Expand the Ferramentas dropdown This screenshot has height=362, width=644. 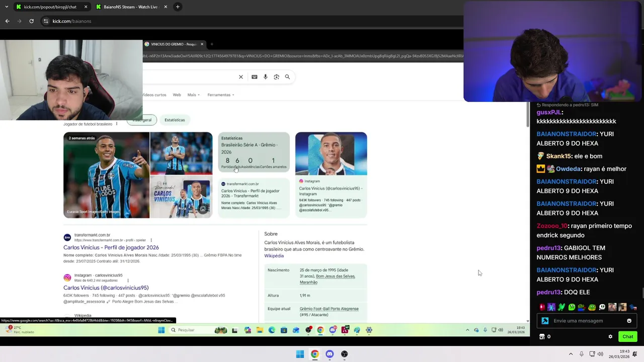coord(221,95)
